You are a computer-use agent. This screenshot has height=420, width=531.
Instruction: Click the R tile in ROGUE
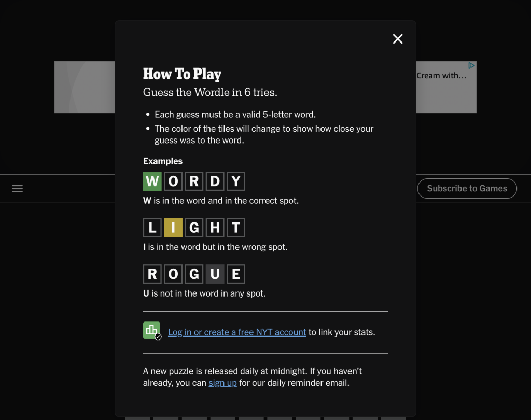pyautogui.click(x=152, y=274)
